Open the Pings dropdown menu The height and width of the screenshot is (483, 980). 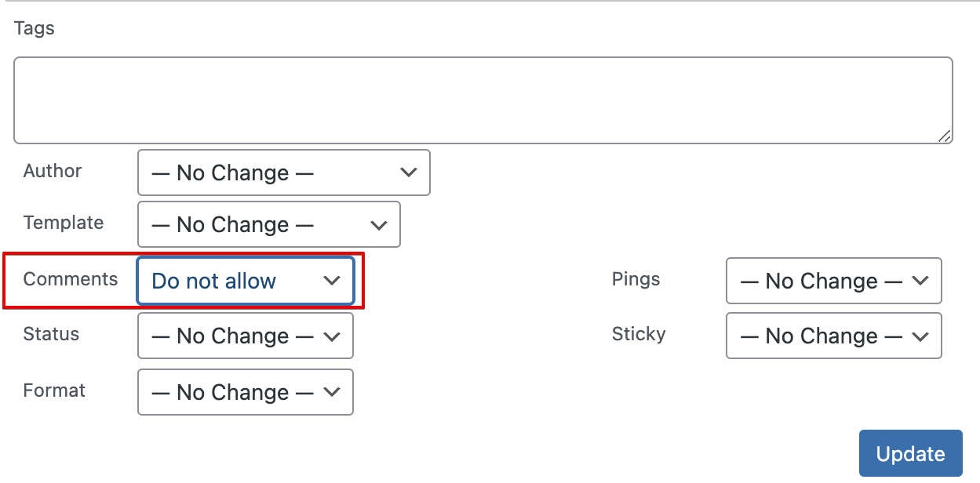(x=833, y=281)
